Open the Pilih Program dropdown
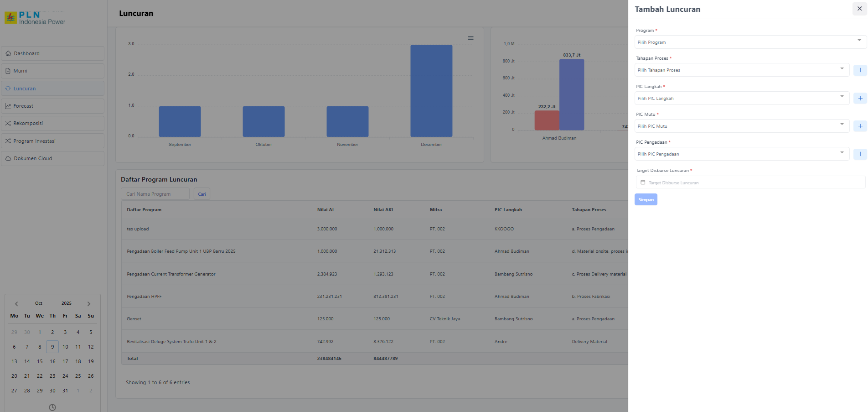The width and height of the screenshot is (868, 412). click(x=750, y=42)
